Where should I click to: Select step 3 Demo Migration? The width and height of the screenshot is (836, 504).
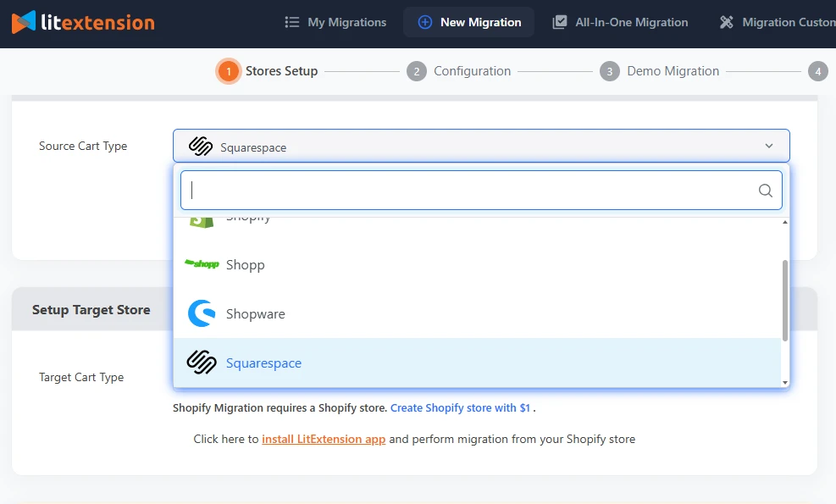660,71
